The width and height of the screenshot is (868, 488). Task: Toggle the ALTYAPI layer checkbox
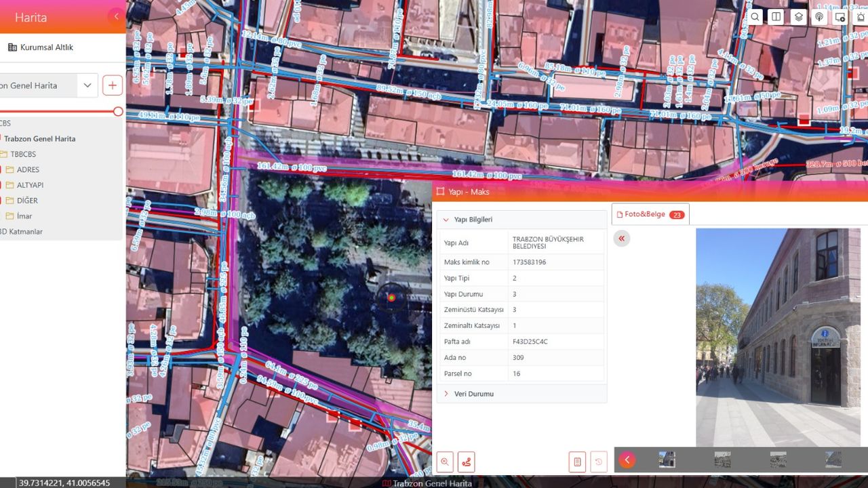pos(1,185)
